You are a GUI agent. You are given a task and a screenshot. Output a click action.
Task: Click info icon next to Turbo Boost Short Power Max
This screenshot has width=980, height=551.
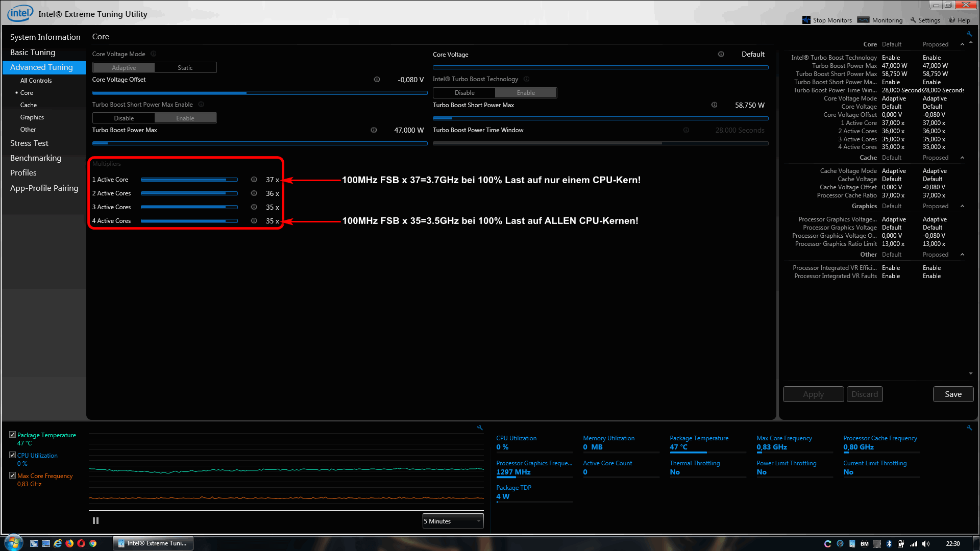(x=714, y=105)
